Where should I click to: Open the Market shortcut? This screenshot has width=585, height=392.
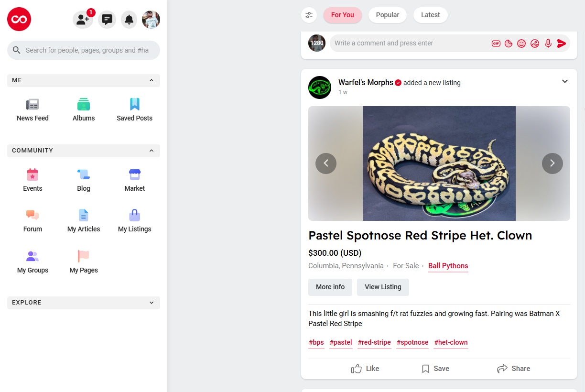click(x=135, y=180)
